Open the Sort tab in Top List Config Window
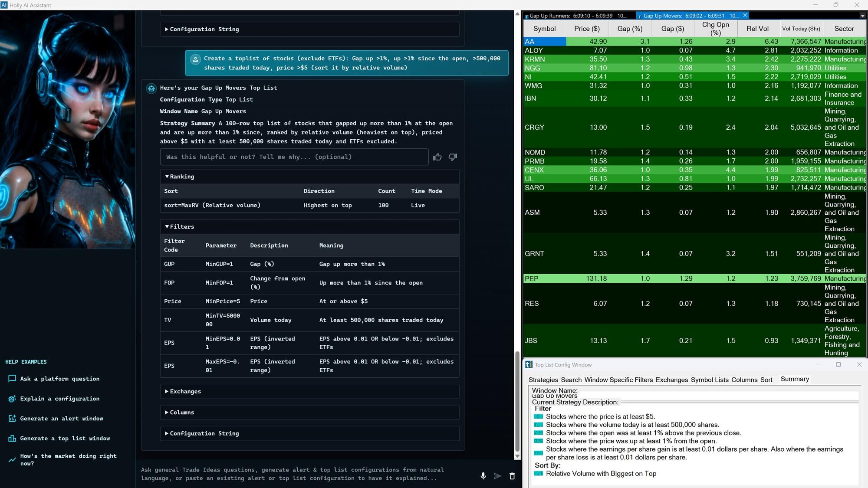This screenshot has width=868, height=488. click(x=766, y=380)
